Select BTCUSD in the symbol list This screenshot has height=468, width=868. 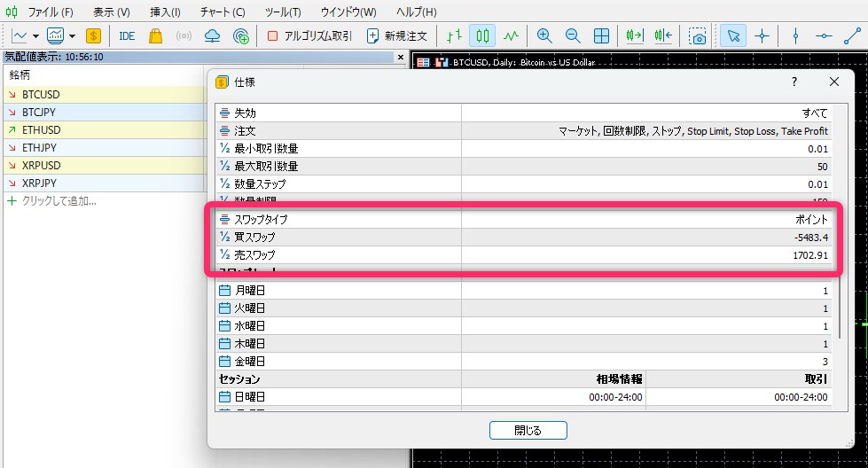104,95
